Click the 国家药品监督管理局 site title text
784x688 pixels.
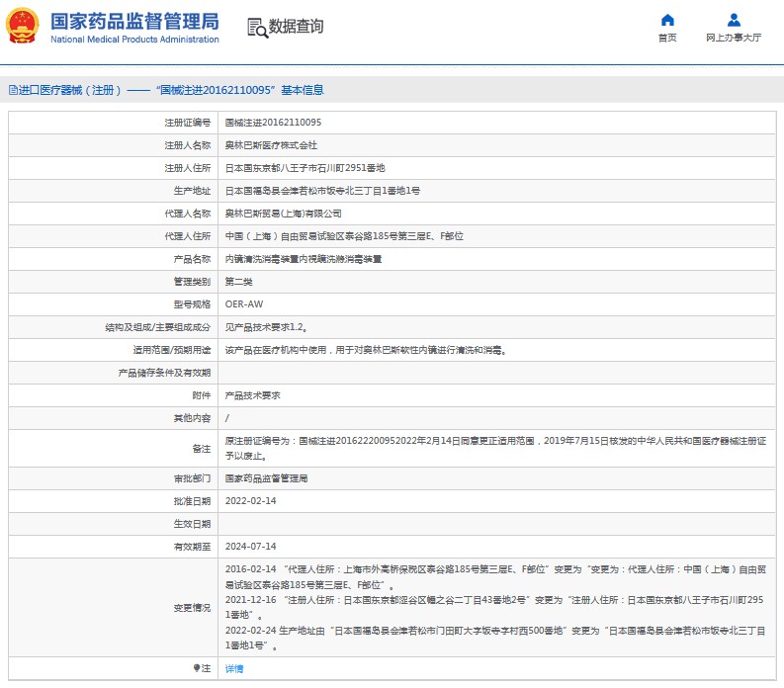tap(133, 21)
